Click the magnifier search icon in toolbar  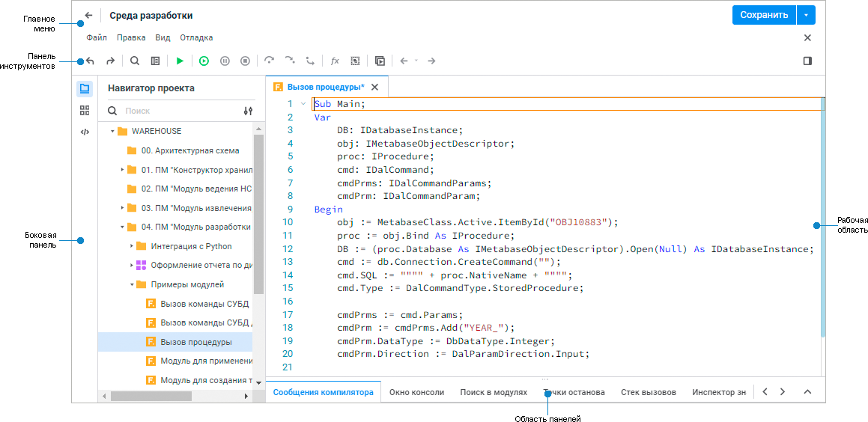click(x=135, y=61)
